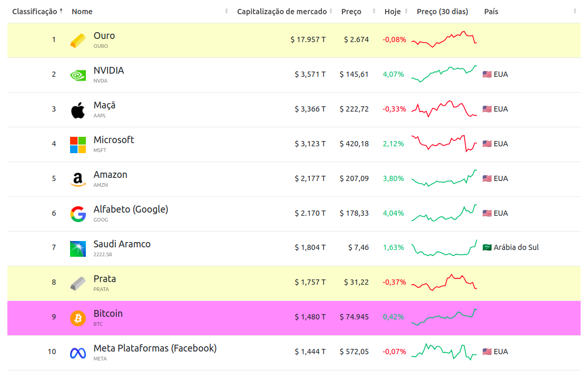The image size is (588, 371).
Task: Click Amazon 30-day price chart
Action: [444, 178]
